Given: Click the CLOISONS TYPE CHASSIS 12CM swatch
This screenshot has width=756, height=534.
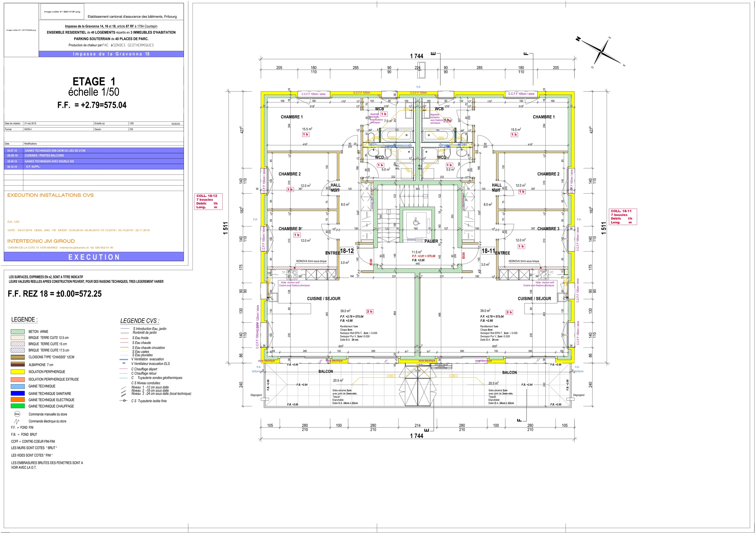Looking at the screenshot, I should click(17, 357).
